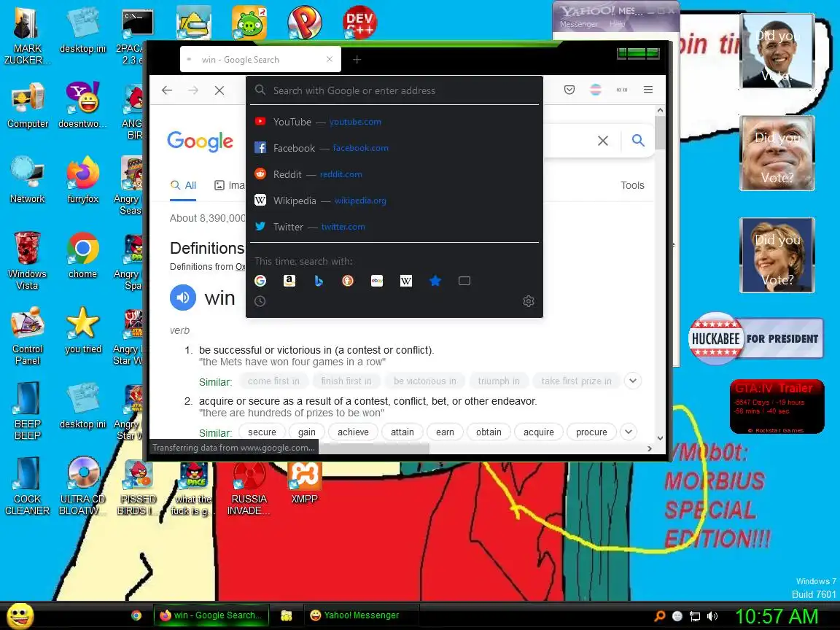The height and width of the screenshot is (630, 840).
Task: Open search settings gear in address dropdown
Action: pyautogui.click(x=528, y=301)
